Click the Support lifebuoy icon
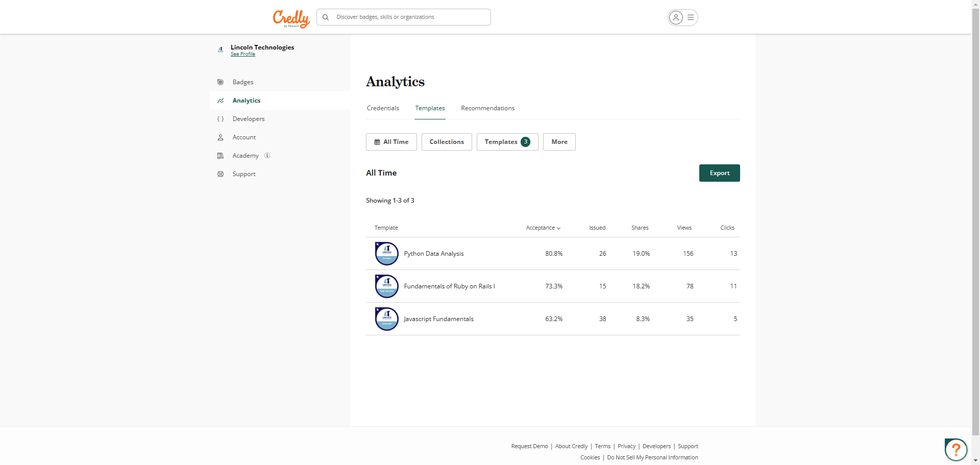Viewport: 980px width, 465px height. pos(220,174)
